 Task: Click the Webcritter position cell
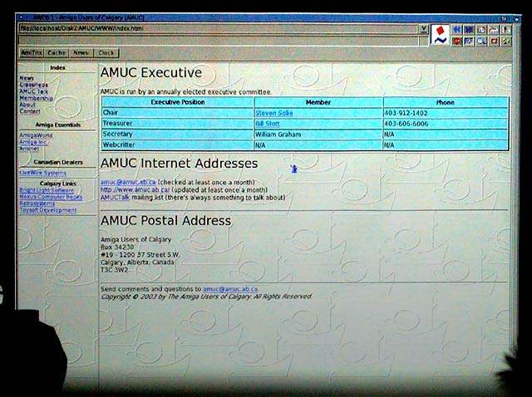(x=178, y=145)
